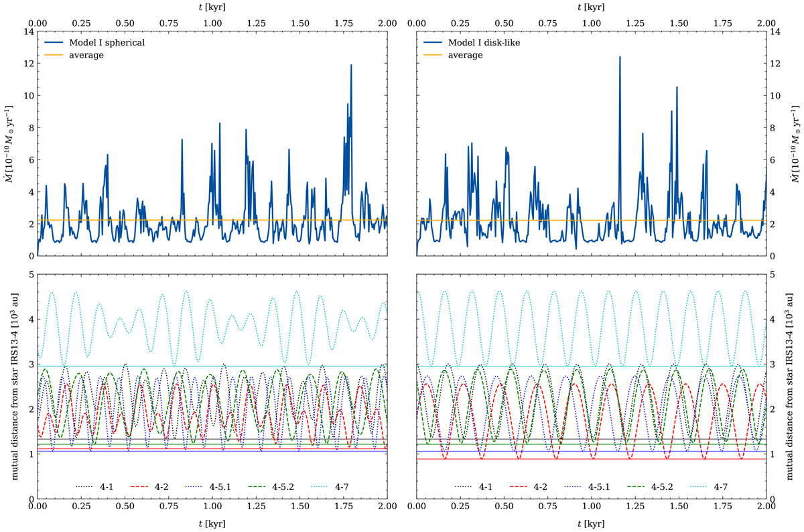Viewport: 804px width, 532px height.
Task: Click the orange 'average' swatch in the top-right plot
Action: click(434, 55)
